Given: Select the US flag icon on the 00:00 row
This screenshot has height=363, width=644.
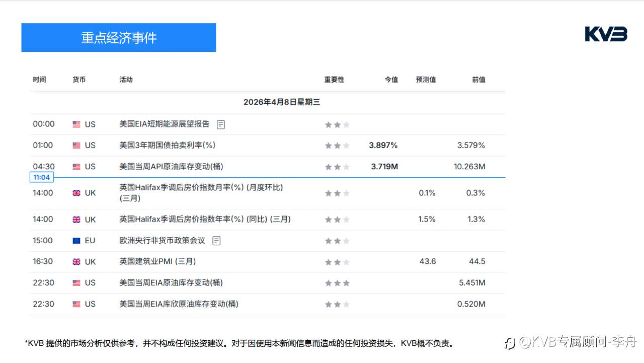Looking at the screenshot, I should point(76,124).
